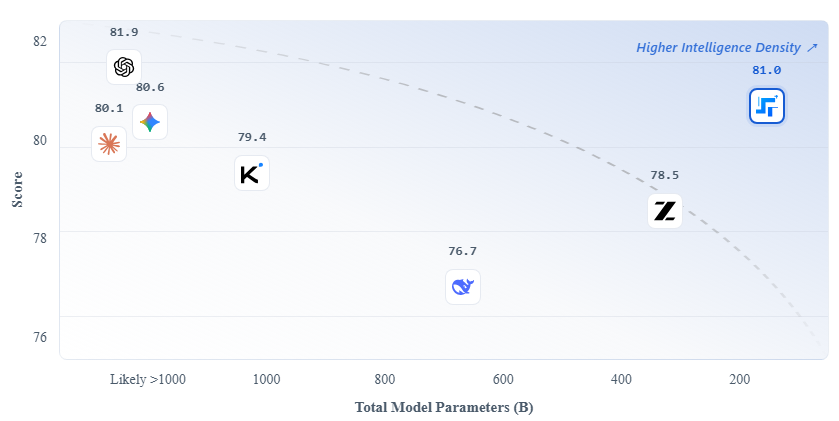Select the Z logo data point

(665, 211)
